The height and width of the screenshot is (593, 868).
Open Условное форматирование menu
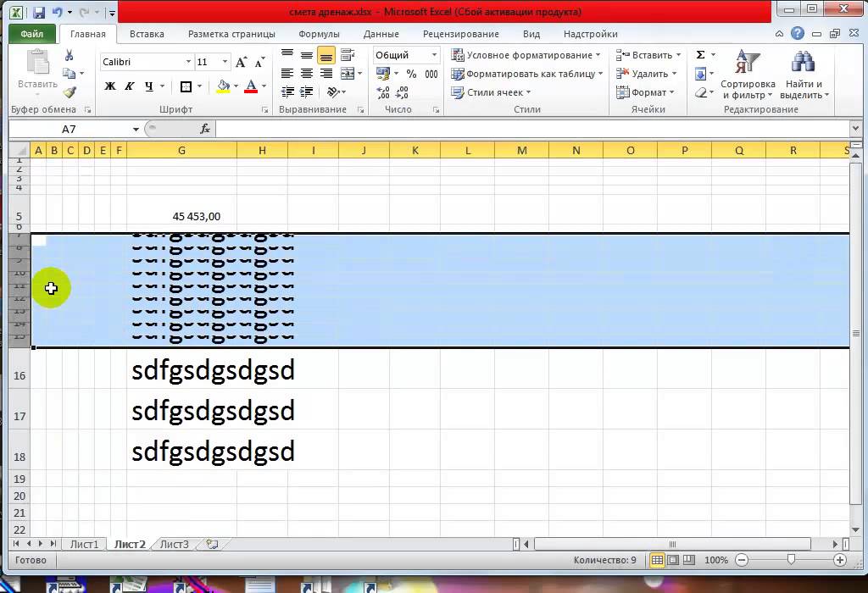[x=526, y=55]
